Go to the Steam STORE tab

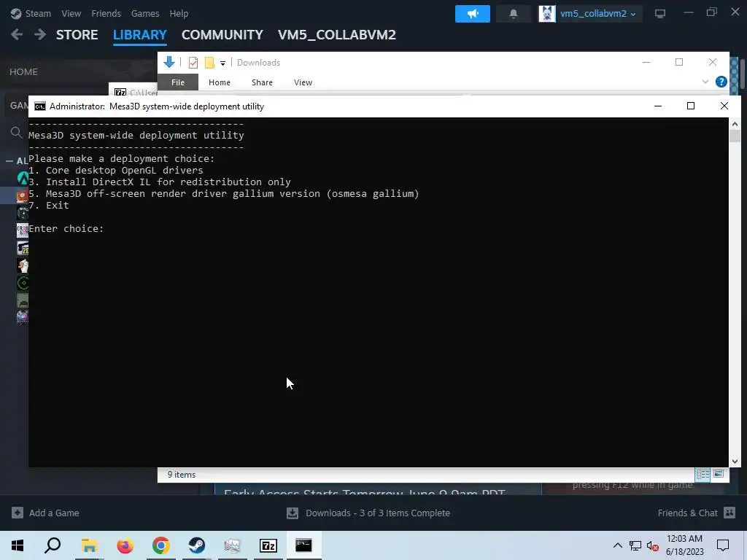coord(77,35)
